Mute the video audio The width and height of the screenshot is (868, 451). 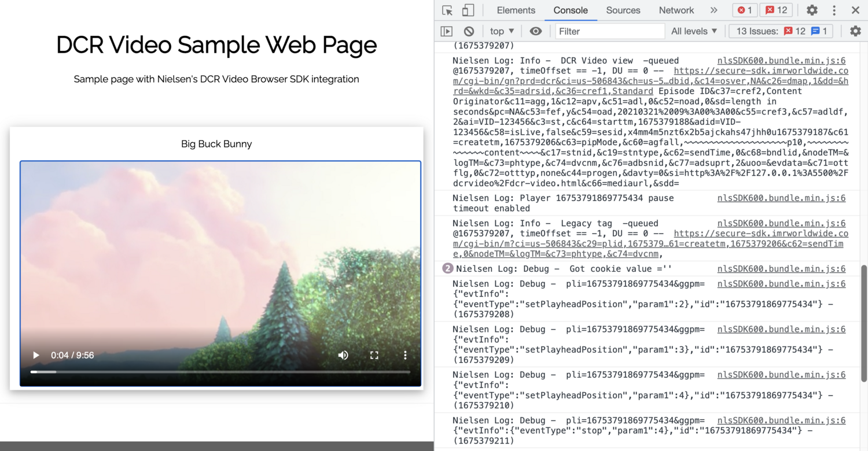[343, 355]
